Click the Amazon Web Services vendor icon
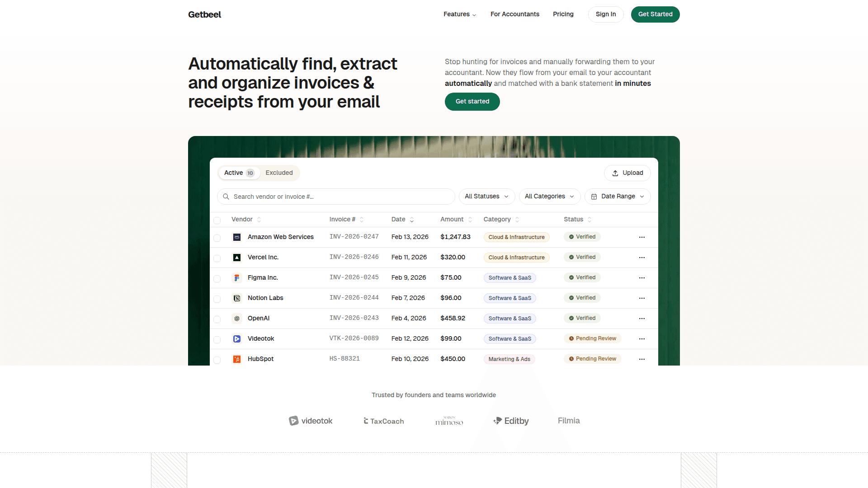The width and height of the screenshot is (868, 488). point(236,237)
